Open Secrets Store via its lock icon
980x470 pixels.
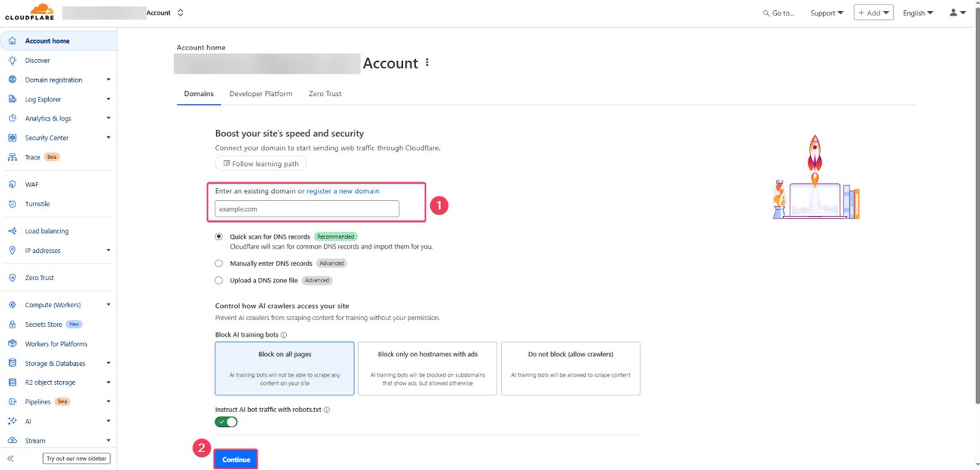pos(12,325)
